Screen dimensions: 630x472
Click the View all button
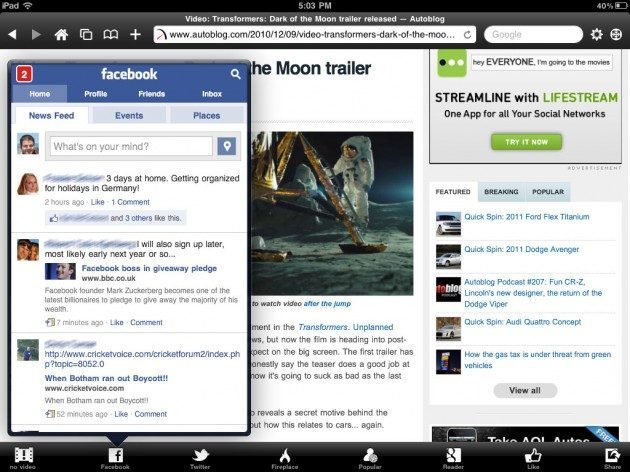524,390
